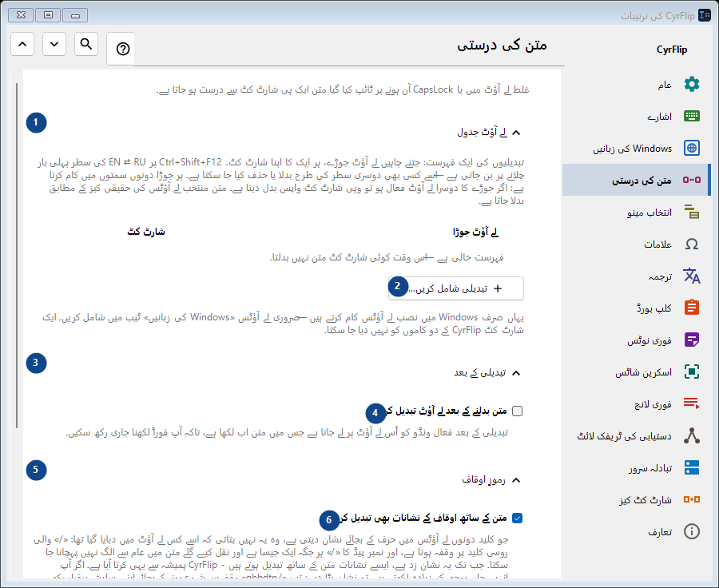Click the دستیابی کی ٹریفک لائٹ icon
The image size is (719, 588).
click(692, 435)
